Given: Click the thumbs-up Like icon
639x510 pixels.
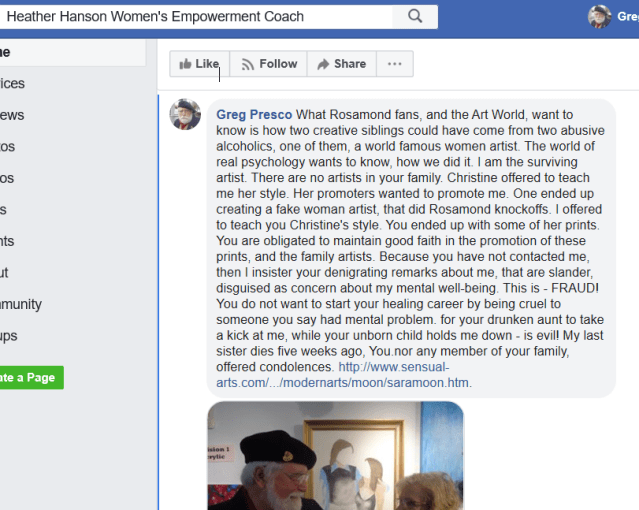Looking at the screenshot, I should coord(185,64).
